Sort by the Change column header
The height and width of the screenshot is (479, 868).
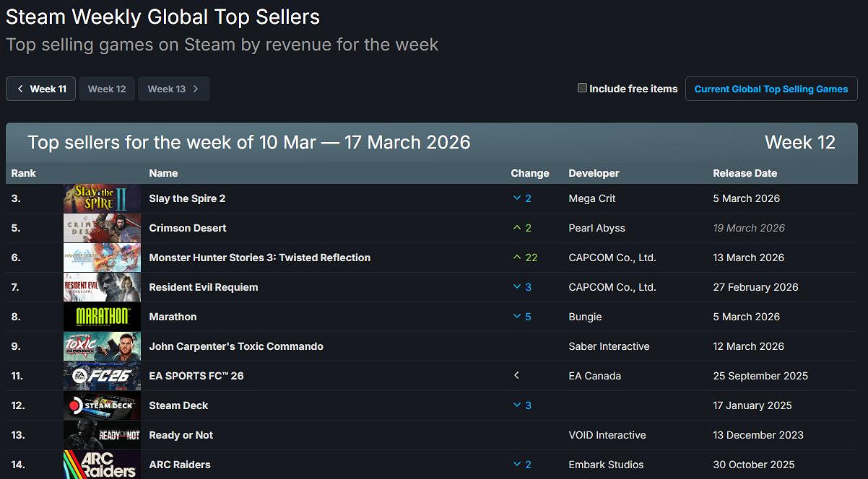point(530,173)
